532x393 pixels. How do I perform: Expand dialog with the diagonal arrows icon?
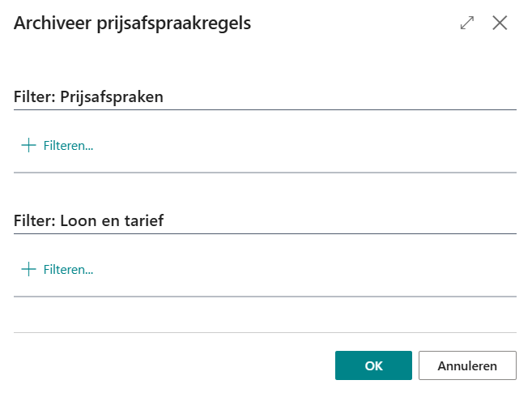point(467,23)
